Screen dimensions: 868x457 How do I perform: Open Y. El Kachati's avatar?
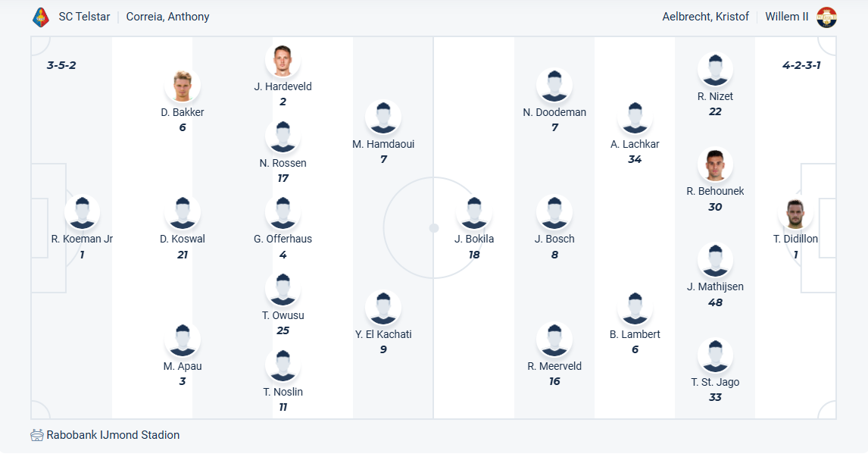click(383, 308)
